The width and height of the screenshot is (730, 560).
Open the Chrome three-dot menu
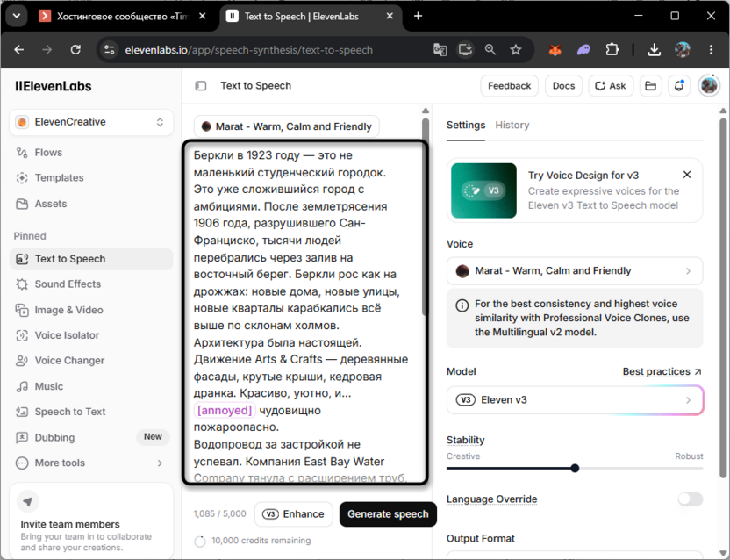711,49
